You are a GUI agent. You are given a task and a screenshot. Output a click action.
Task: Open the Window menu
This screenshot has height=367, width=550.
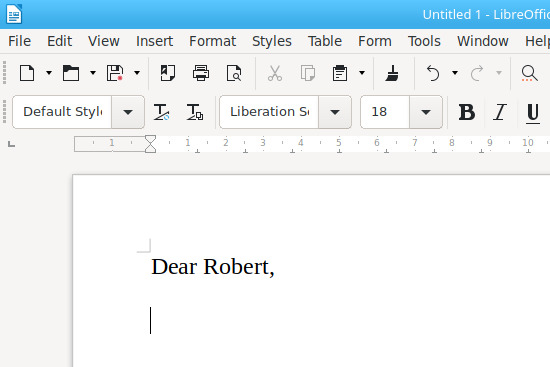click(x=483, y=41)
